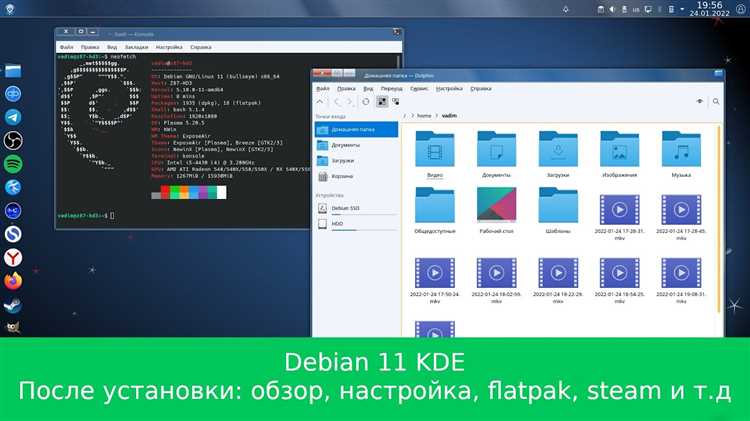Click the us keyboard layout indicator

click(x=636, y=10)
